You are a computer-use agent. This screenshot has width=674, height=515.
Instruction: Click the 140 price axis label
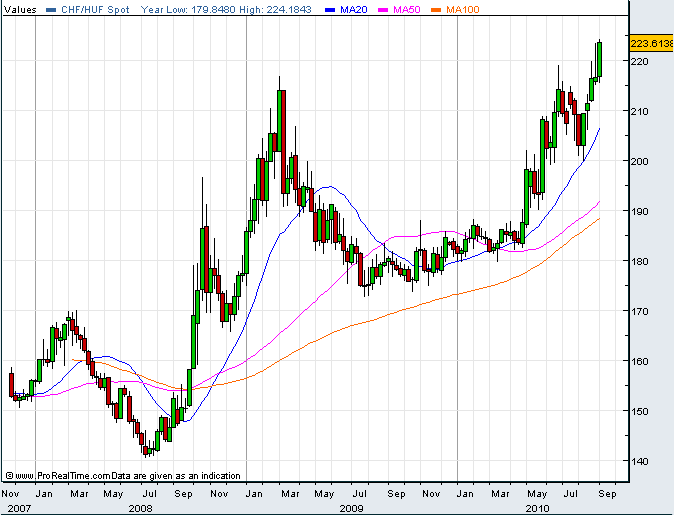[x=639, y=461]
